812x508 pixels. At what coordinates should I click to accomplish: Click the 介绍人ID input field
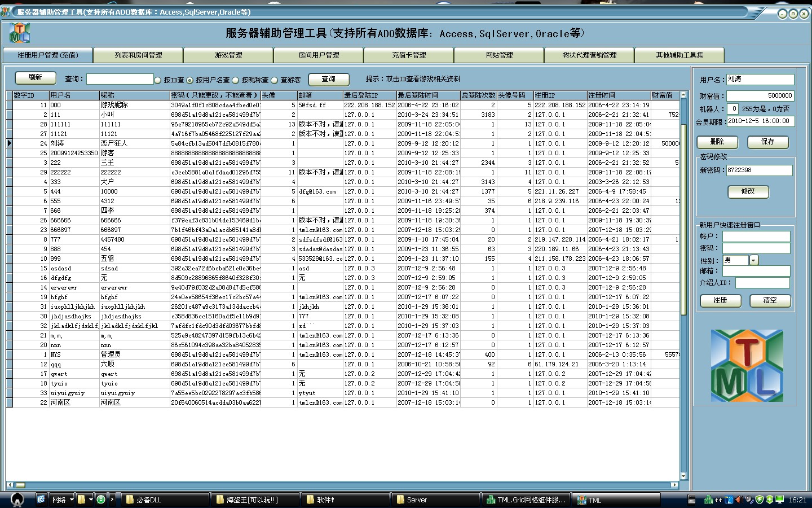(x=762, y=283)
